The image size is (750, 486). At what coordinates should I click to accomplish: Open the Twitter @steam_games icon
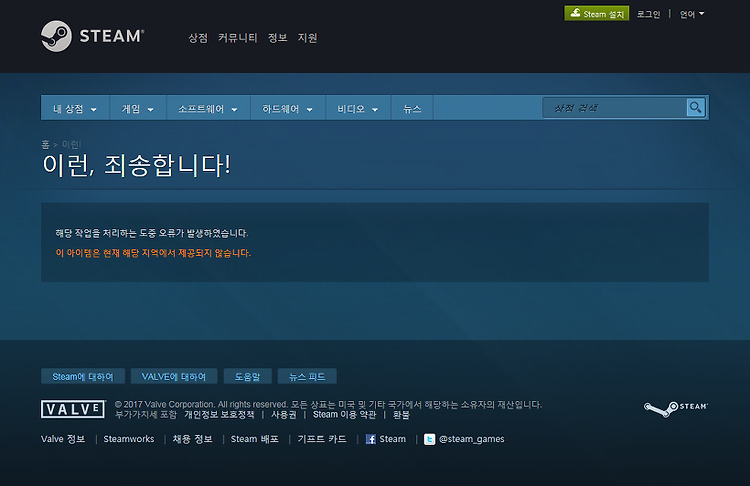[x=430, y=439]
